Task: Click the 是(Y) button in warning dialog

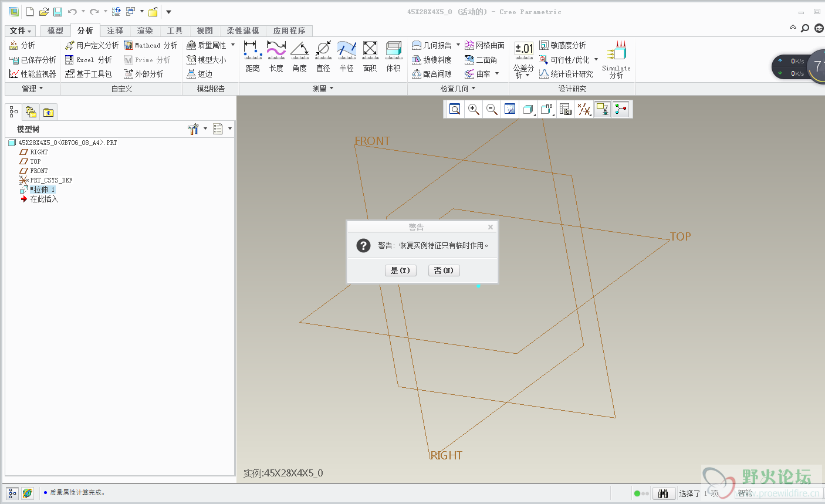Action: [400, 270]
